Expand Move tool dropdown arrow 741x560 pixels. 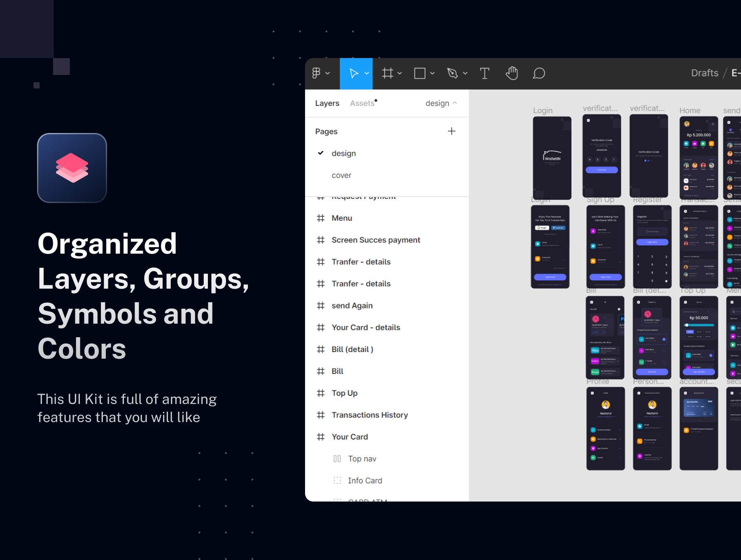coord(367,73)
